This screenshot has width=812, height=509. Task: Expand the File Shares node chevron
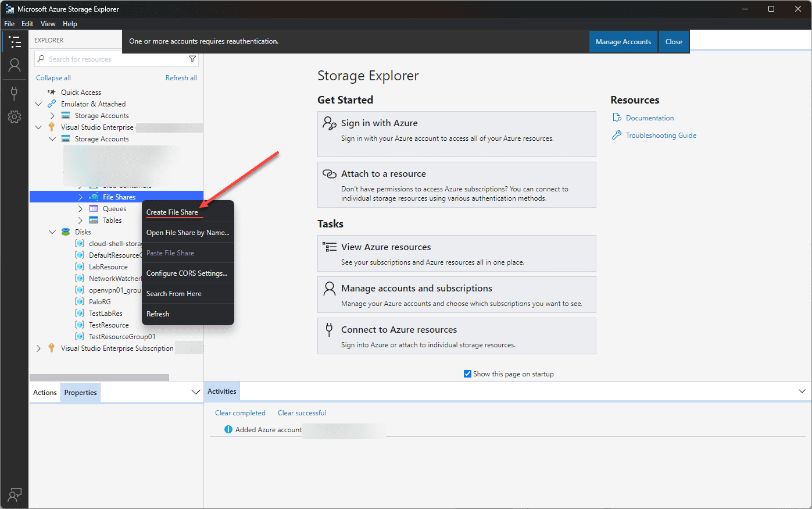pos(80,197)
